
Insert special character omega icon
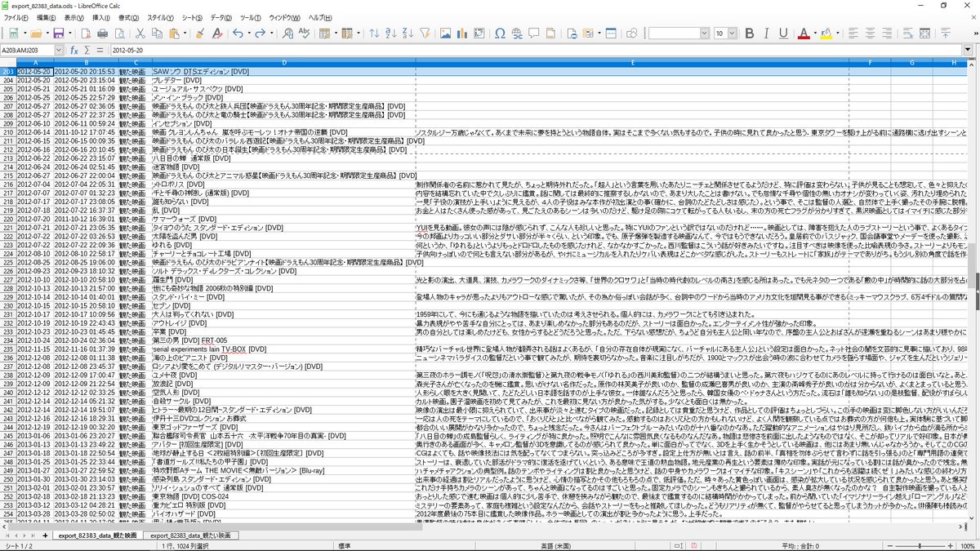tap(500, 33)
